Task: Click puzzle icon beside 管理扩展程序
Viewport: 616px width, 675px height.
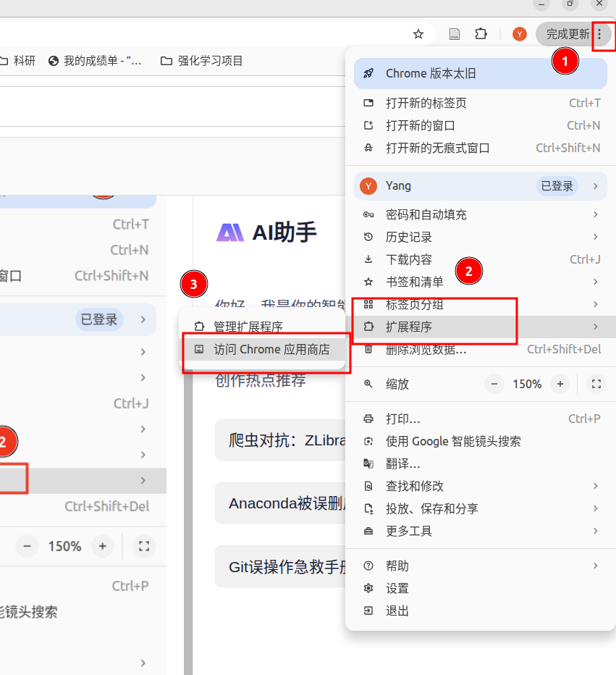Action: point(199,327)
